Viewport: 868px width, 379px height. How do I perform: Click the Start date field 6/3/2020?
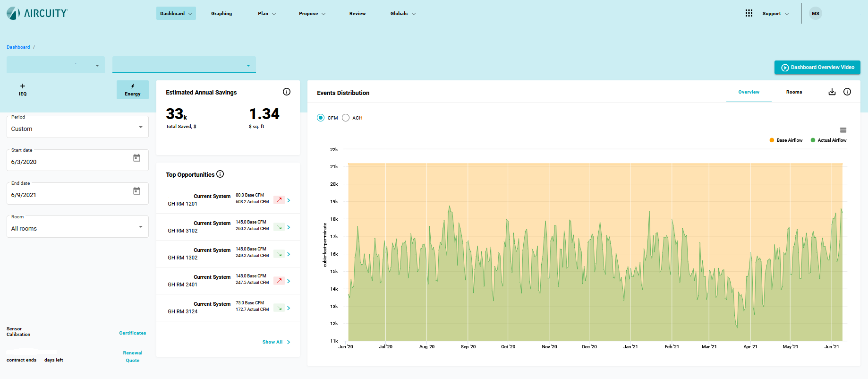pos(77,161)
